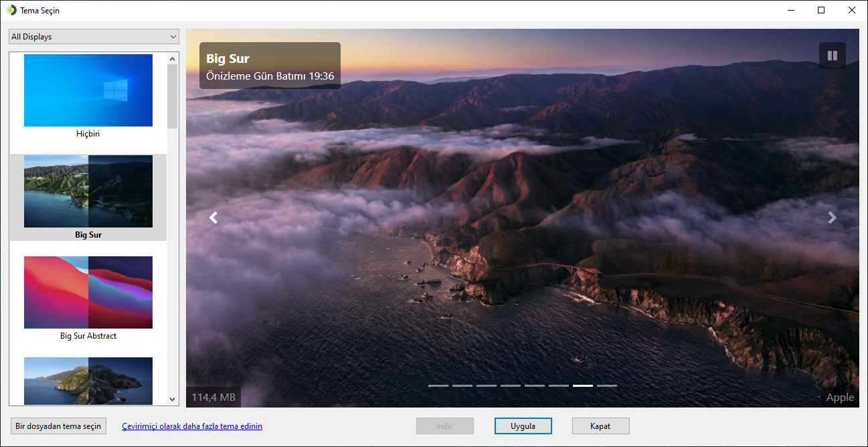
Task: Jump to the second slideshow indicator
Action: tap(462, 385)
